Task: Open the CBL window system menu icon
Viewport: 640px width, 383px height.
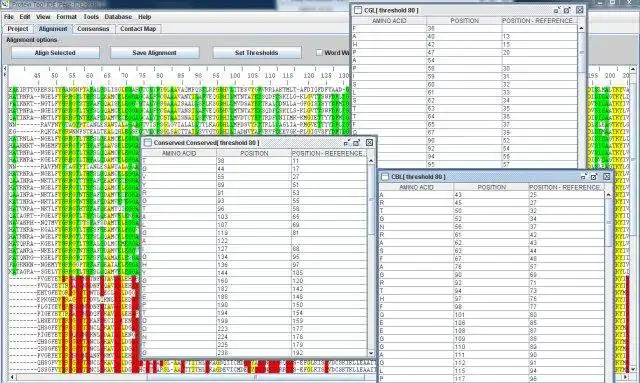Action: [385, 177]
